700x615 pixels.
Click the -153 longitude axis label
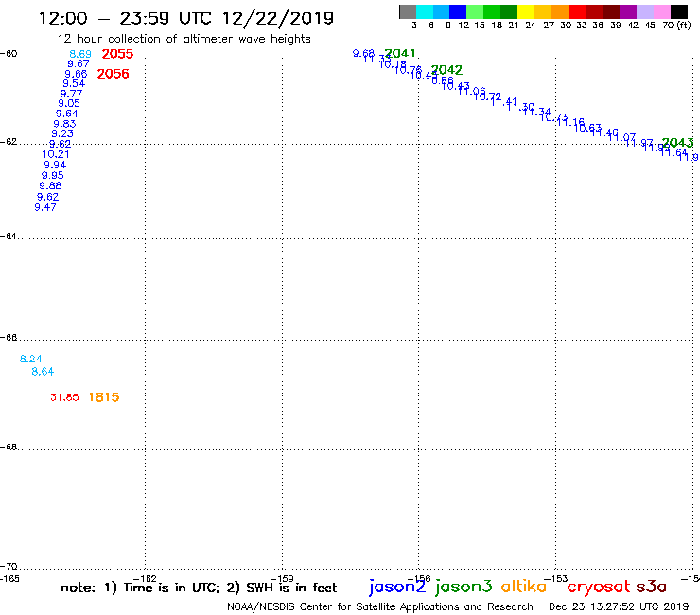point(556,579)
